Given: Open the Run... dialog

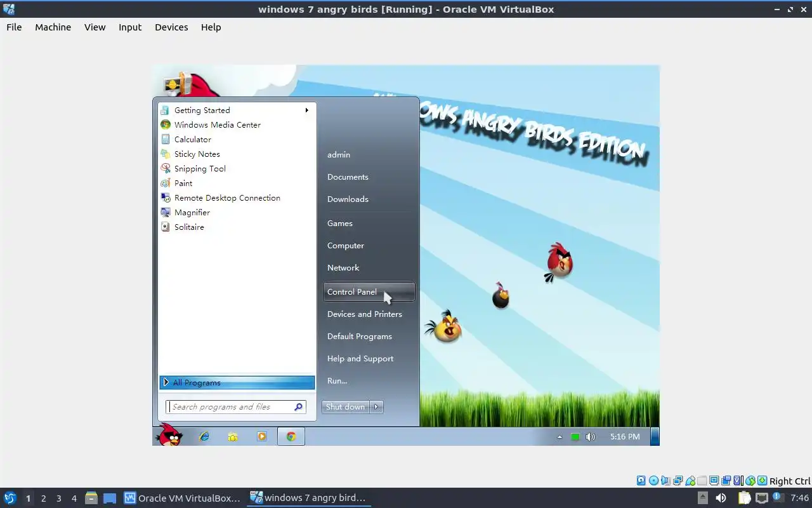Looking at the screenshot, I should tap(369, 380).
